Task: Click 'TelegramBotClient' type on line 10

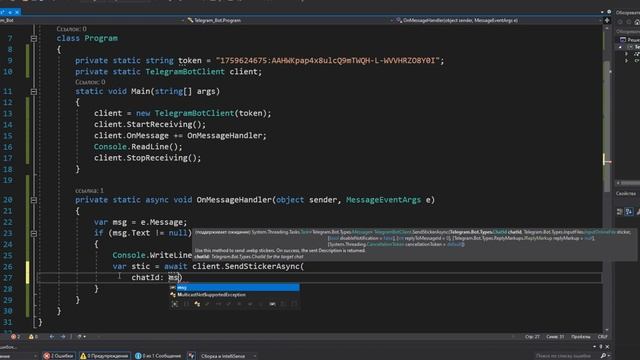Action: tap(185, 72)
